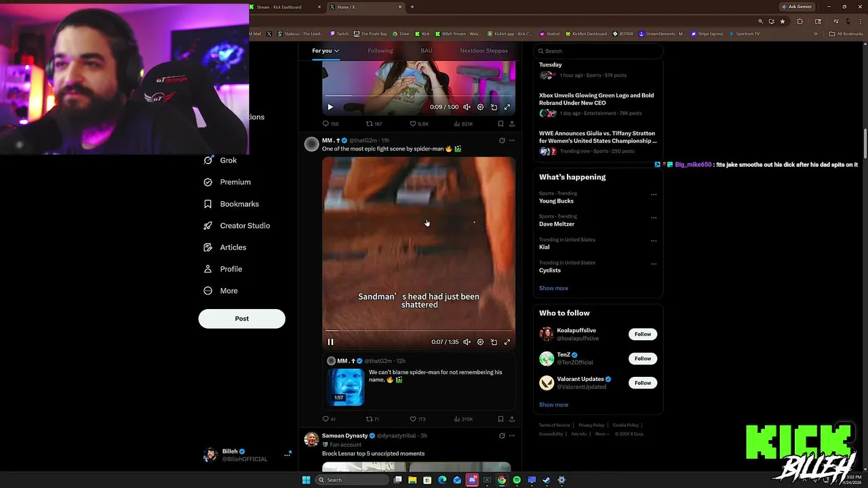Show more under Who to follow

(553, 405)
